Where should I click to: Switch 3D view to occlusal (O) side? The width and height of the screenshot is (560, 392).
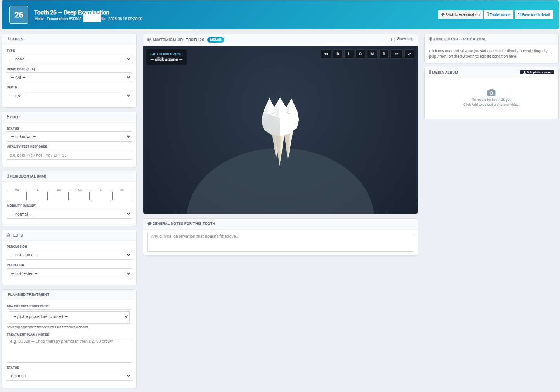coord(361,54)
